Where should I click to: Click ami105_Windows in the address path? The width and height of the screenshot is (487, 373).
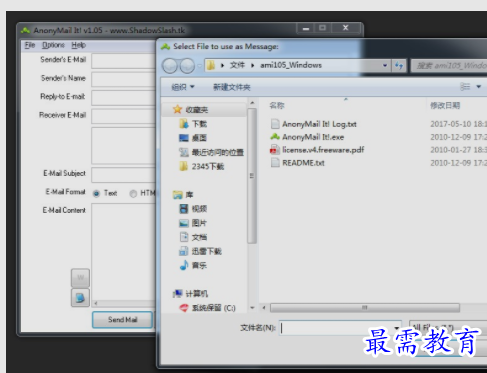coord(291,65)
